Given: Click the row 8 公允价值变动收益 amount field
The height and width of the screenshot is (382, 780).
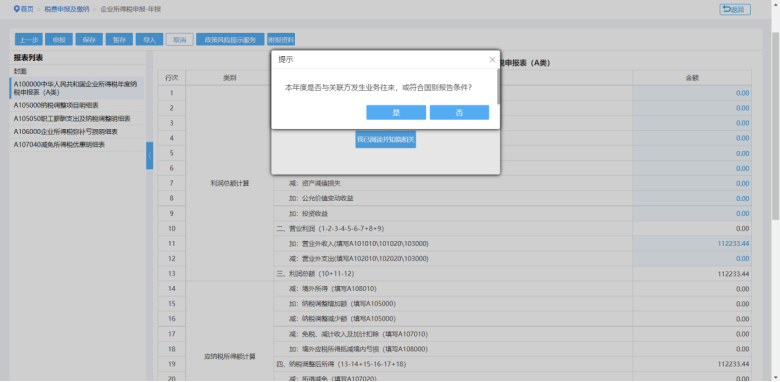Looking at the screenshot, I should tap(692, 198).
